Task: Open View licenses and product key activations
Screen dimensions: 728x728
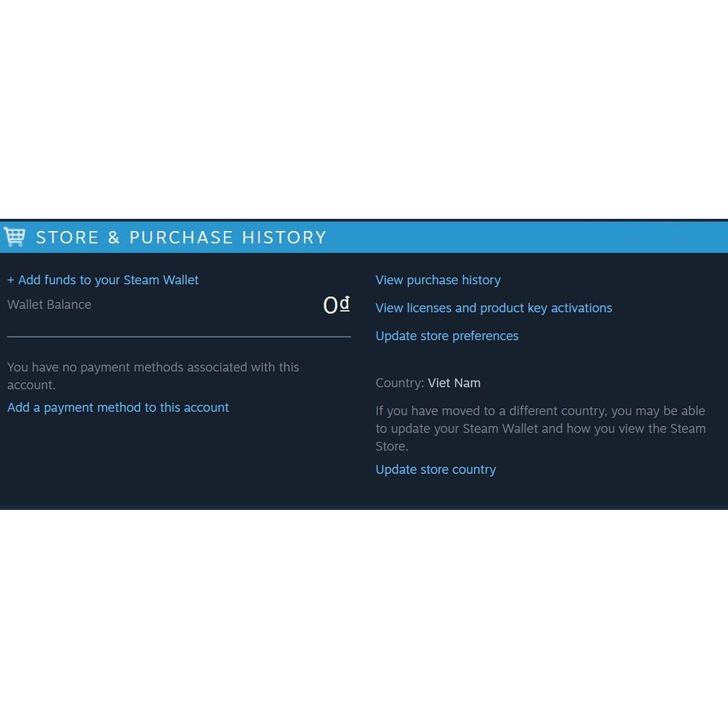Action: 493,308
